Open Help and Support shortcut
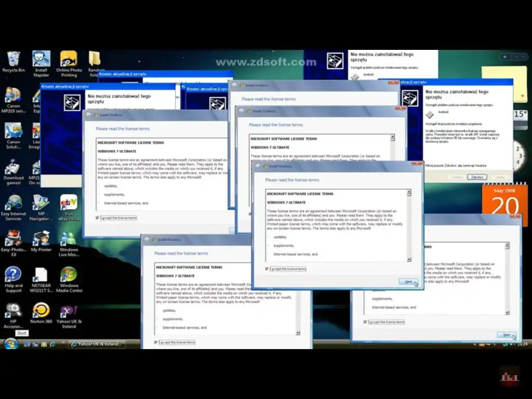 tap(13, 280)
